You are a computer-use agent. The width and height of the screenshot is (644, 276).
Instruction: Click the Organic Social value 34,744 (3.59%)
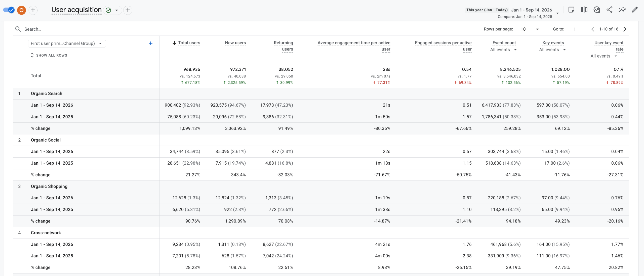click(185, 152)
